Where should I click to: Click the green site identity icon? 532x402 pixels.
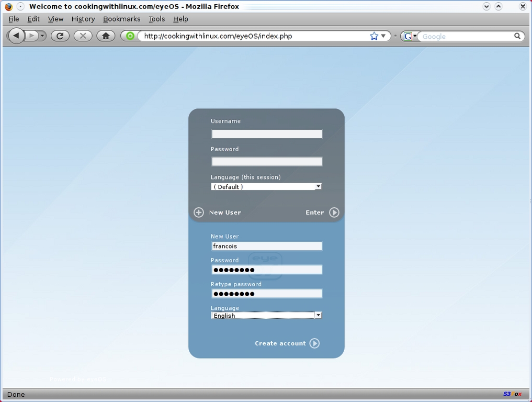pos(130,36)
